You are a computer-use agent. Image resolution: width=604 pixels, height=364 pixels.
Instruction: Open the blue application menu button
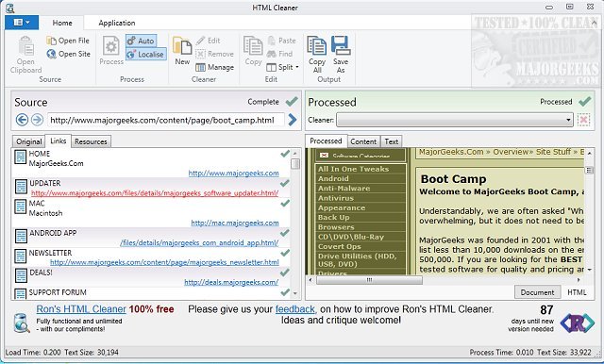pos(22,23)
